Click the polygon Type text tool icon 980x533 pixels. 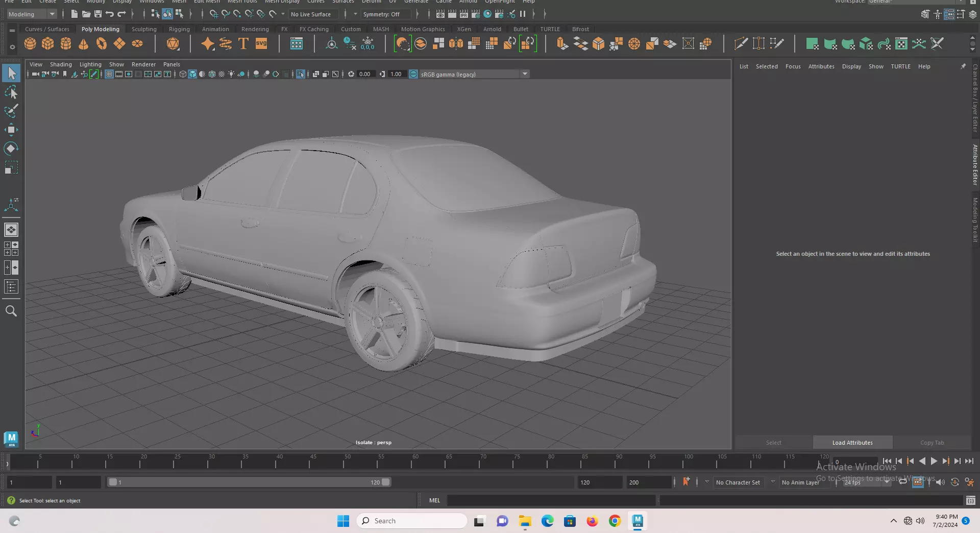pyautogui.click(x=243, y=44)
